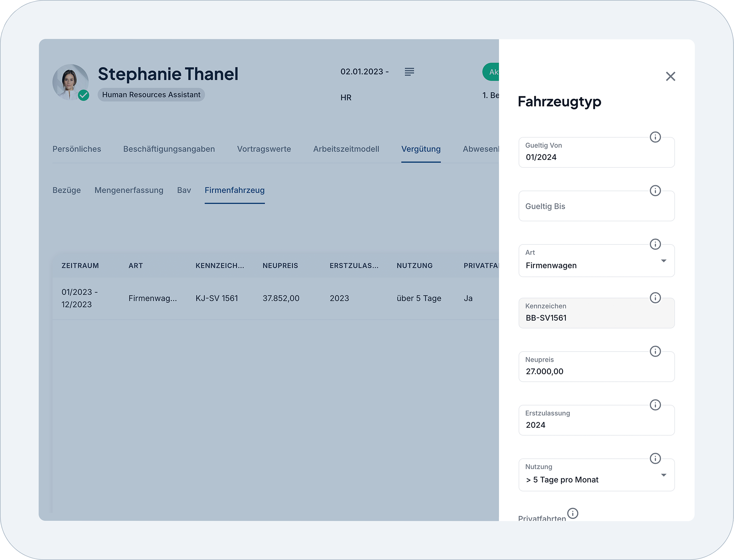
Task: Switch to the Persönliches tab
Action: (x=77, y=149)
